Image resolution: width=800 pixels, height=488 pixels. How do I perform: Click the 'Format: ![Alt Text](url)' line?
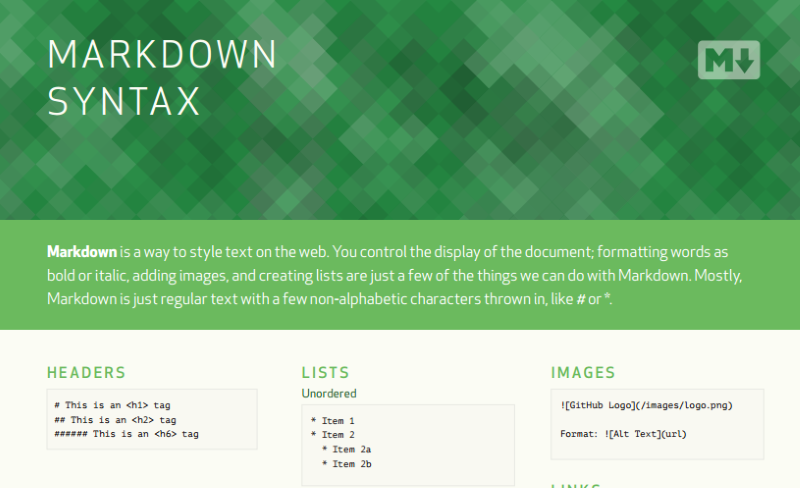pyautogui.click(x=623, y=434)
